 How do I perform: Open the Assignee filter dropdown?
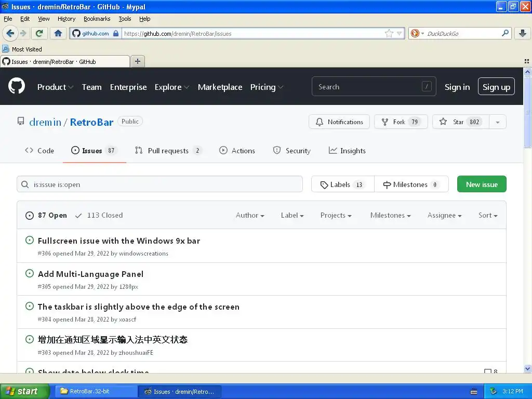click(x=445, y=216)
